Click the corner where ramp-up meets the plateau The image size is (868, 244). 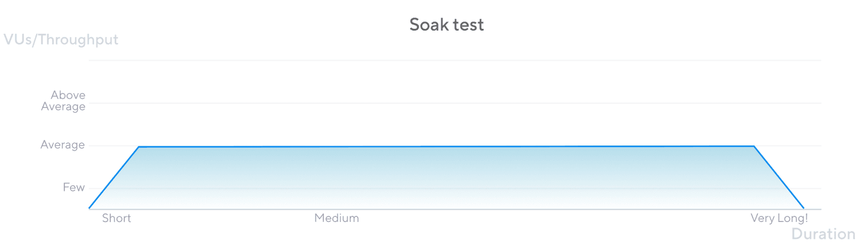139,147
